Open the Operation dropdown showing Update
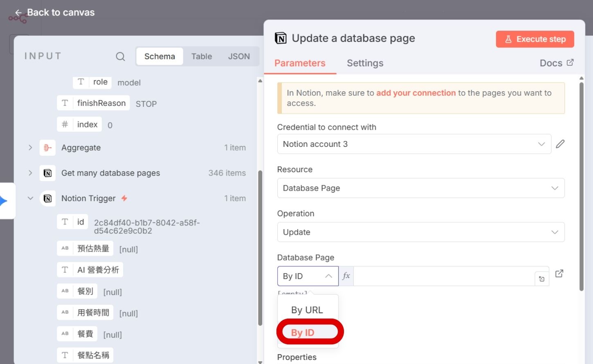Image resolution: width=593 pixels, height=364 pixels. tap(420, 232)
